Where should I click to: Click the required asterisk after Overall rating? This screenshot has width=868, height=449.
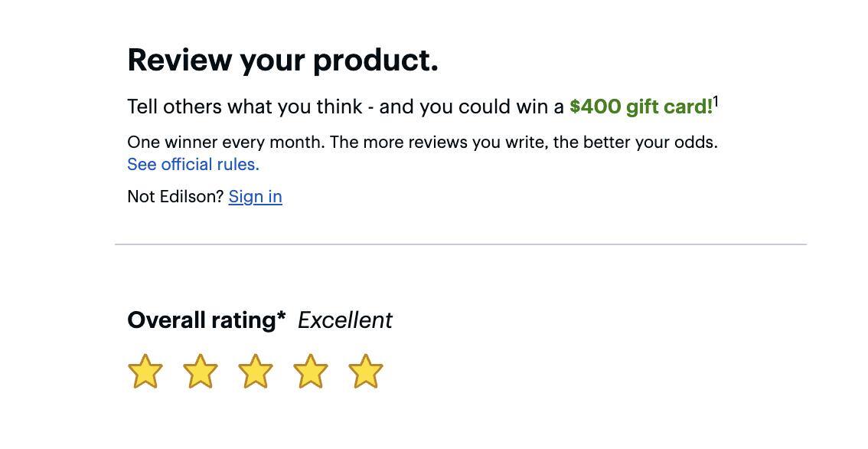pyautogui.click(x=282, y=317)
